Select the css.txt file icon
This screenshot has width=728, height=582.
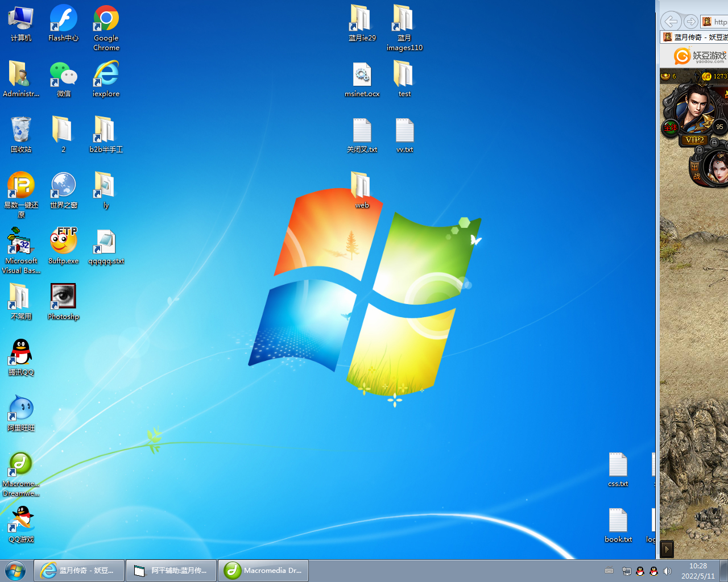click(618, 469)
